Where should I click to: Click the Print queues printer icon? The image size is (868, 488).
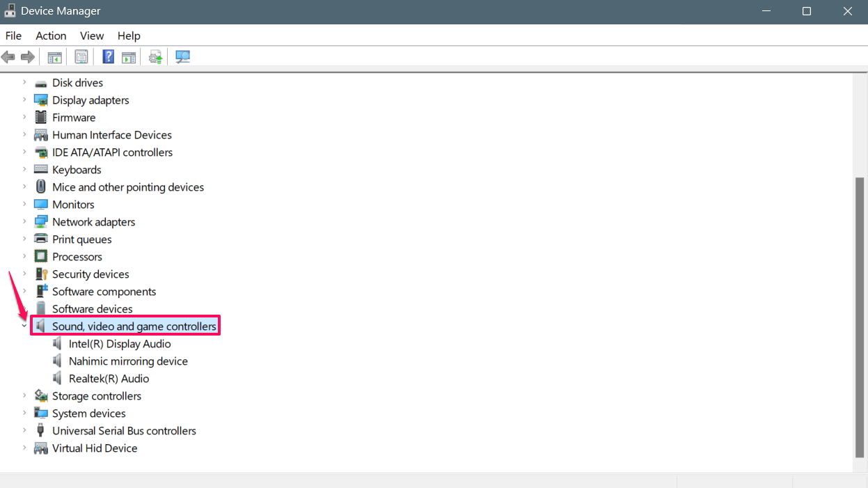pos(41,239)
